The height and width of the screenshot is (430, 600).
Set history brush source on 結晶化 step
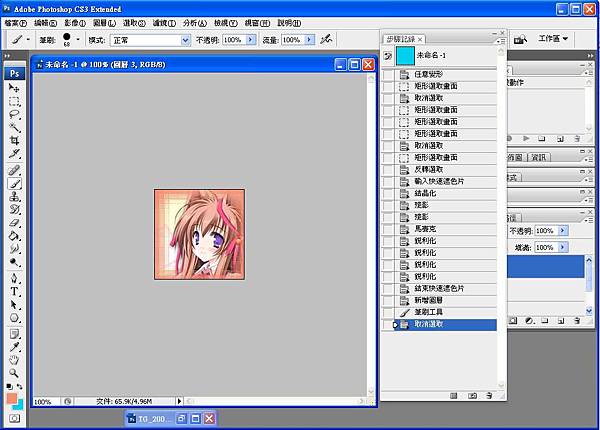pos(388,193)
